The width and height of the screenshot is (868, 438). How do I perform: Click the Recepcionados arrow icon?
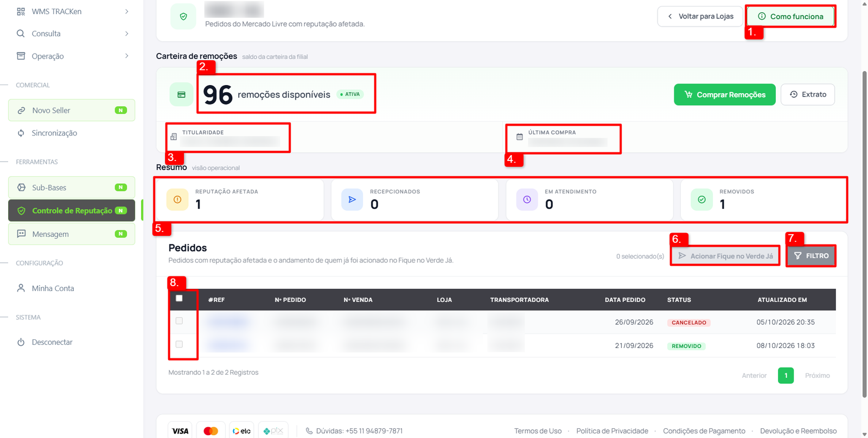[352, 199]
